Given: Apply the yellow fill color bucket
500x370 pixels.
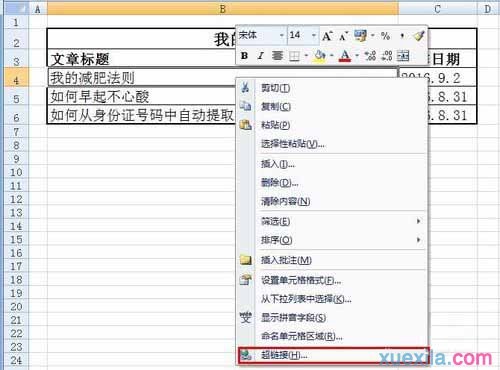Looking at the screenshot, I should [320, 56].
